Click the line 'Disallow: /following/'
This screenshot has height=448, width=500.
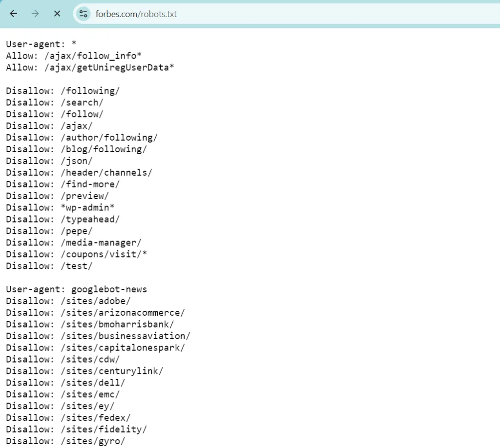pyautogui.click(x=63, y=91)
